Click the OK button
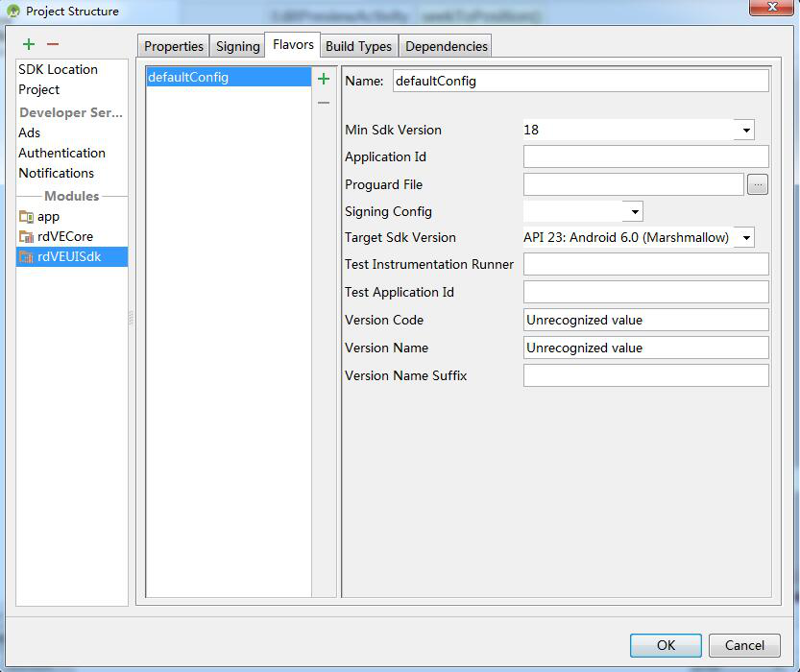 tap(666, 645)
